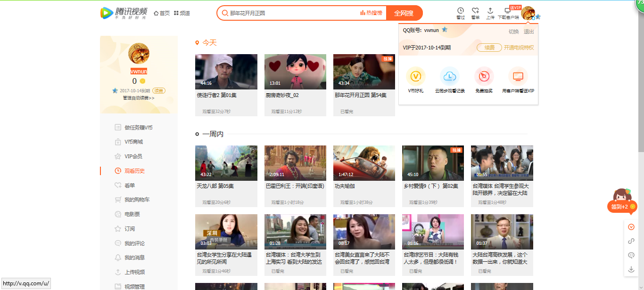The height and width of the screenshot is (290, 644).
Task: Click the 全网搜 search button
Action: click(x=404, y=13)
